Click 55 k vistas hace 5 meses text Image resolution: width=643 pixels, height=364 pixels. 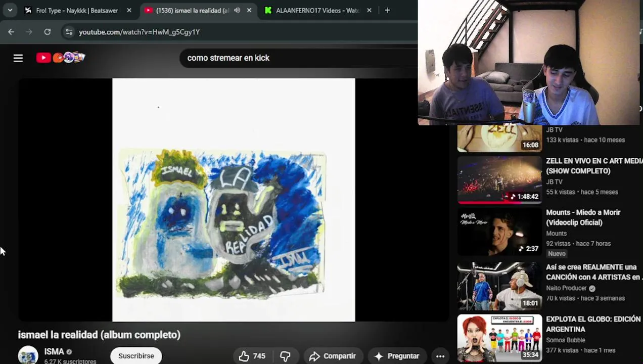[582, 192]
